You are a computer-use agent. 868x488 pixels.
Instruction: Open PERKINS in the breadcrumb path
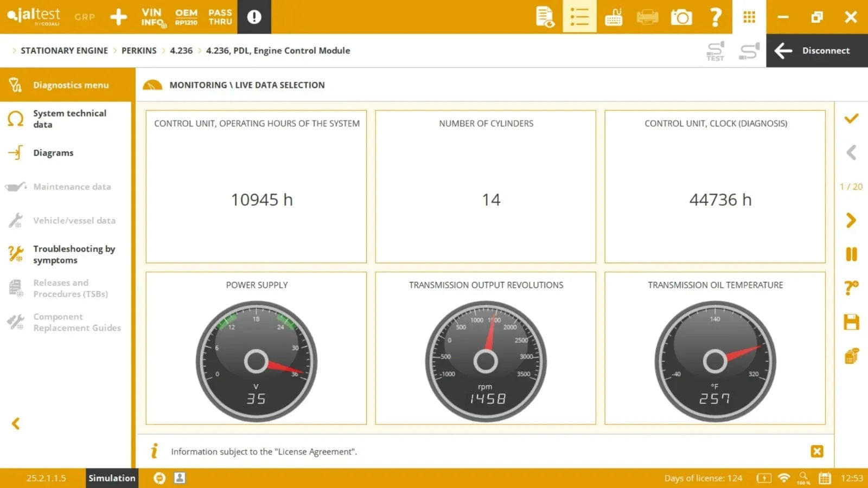[139, 50]
